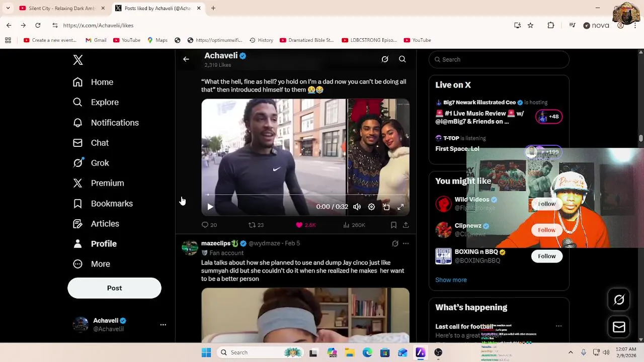Share the video post

406,225
